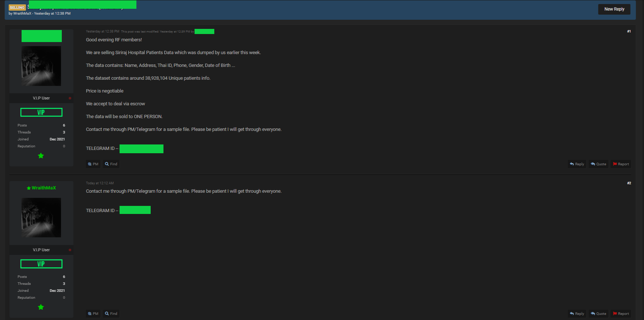Click the SELLING tag in the thread header

(x=17, y=7)
